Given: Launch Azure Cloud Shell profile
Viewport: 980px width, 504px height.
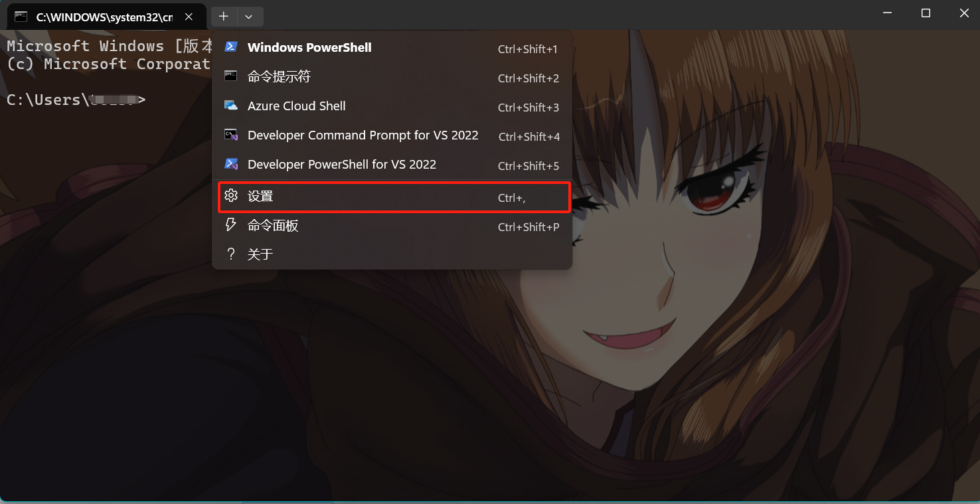Looking at the screenshot, I should (392, 106).
